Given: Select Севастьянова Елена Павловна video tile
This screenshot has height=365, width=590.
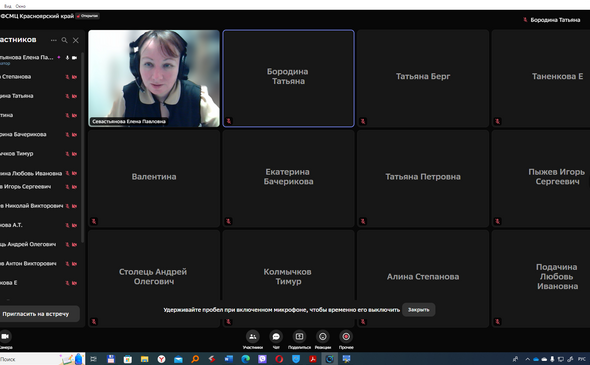Looking at the screenshot, I should coord(154,78).
